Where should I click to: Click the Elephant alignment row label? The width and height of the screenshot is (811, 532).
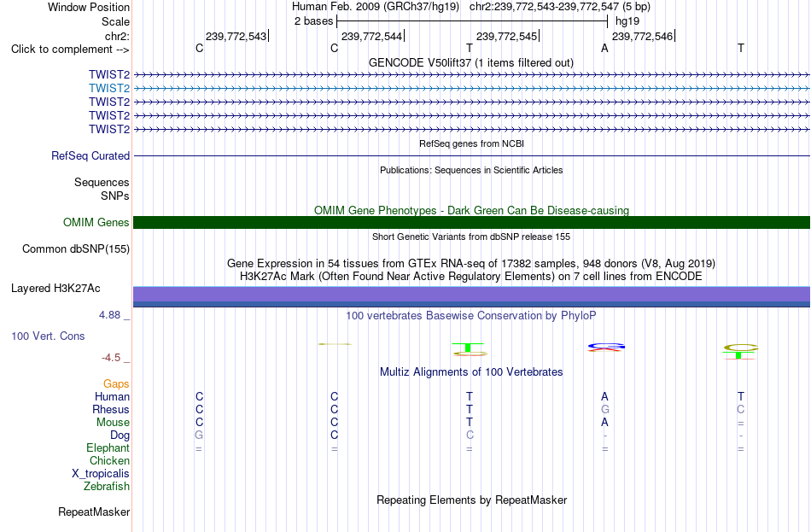tap(108, 447)
